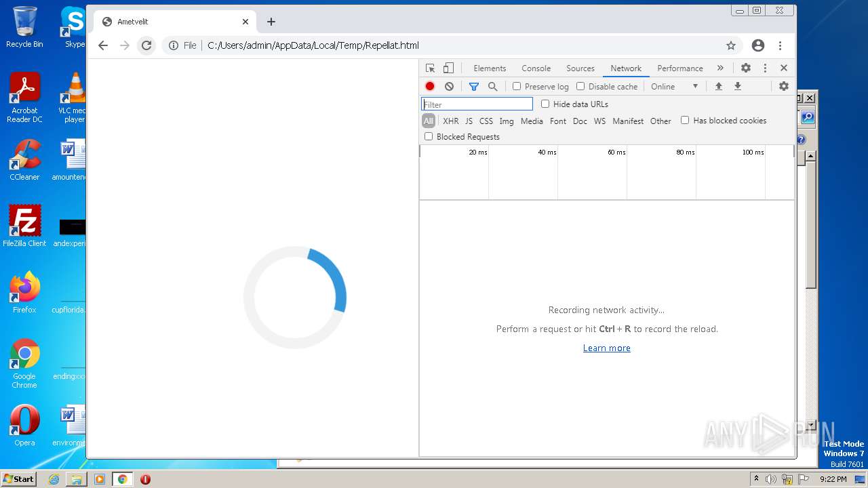Image resolution: width=868 pixels, height=488 pixels.
Task: Stop recording network log
Action: (x=430, y=87)
